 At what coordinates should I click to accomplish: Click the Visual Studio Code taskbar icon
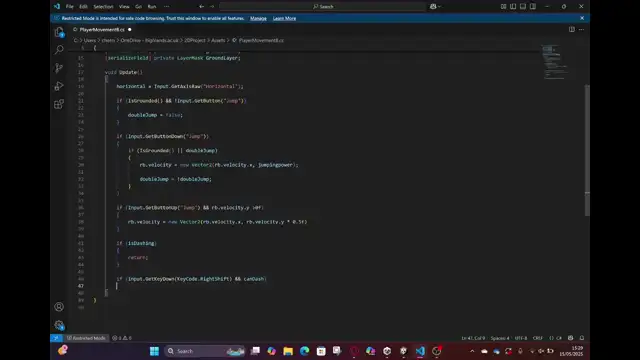pyautogui.click(x=420, y=351)
